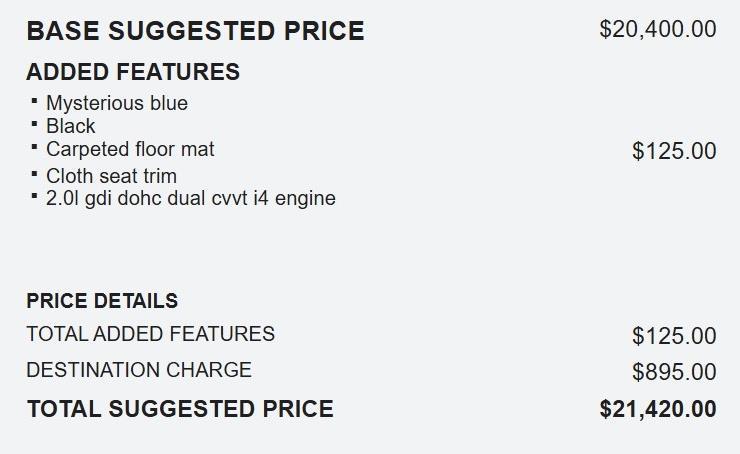740x454 pixels.
Task: Select the Total Added Features label
Action: tap(150, 334)
